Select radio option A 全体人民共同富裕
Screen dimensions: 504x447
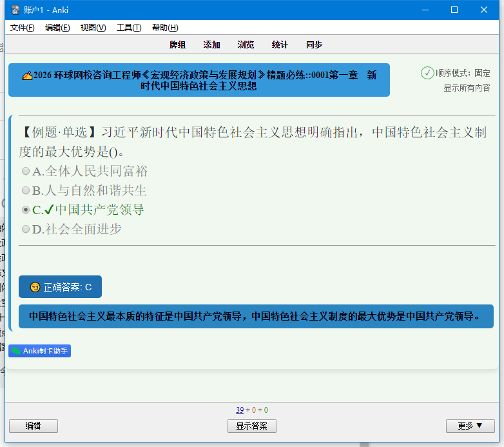(x=26, y=171)
